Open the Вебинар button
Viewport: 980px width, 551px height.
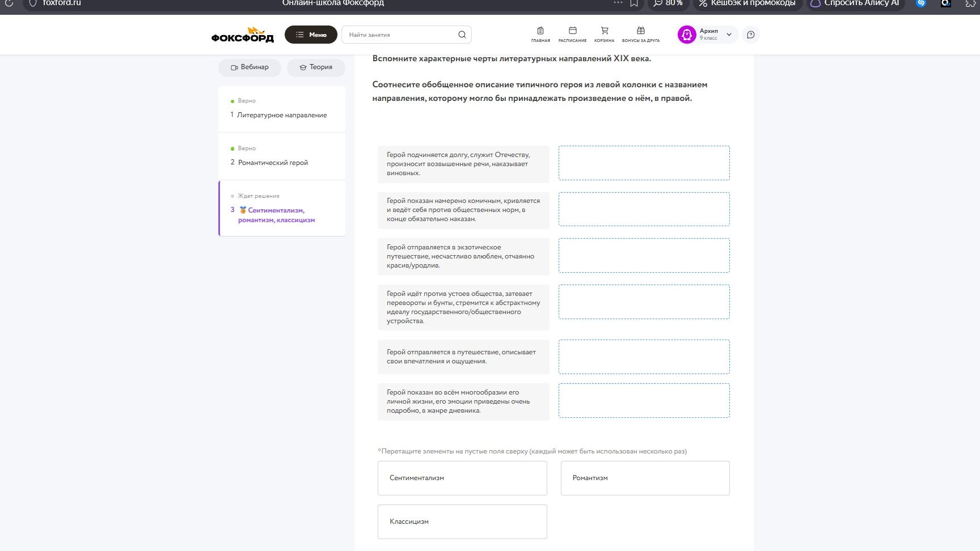click(x=250, y=67)
